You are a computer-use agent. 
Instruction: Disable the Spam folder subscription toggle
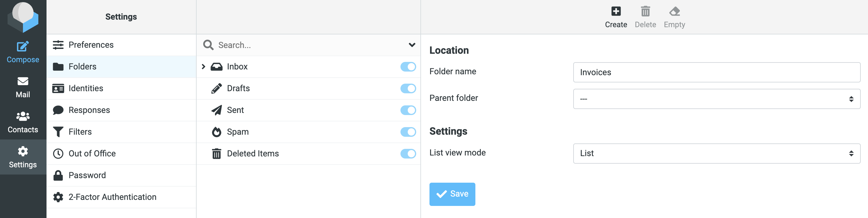click(408, 132)
